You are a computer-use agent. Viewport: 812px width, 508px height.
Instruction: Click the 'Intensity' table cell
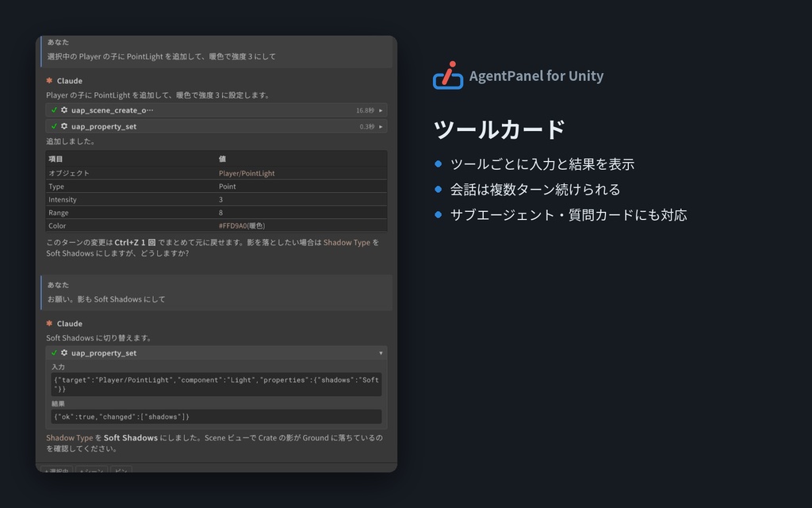(x=63, y=199)
